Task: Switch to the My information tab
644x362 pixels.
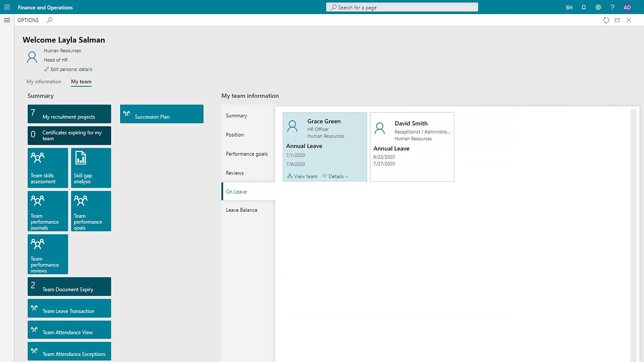Action: coord(44,81)
